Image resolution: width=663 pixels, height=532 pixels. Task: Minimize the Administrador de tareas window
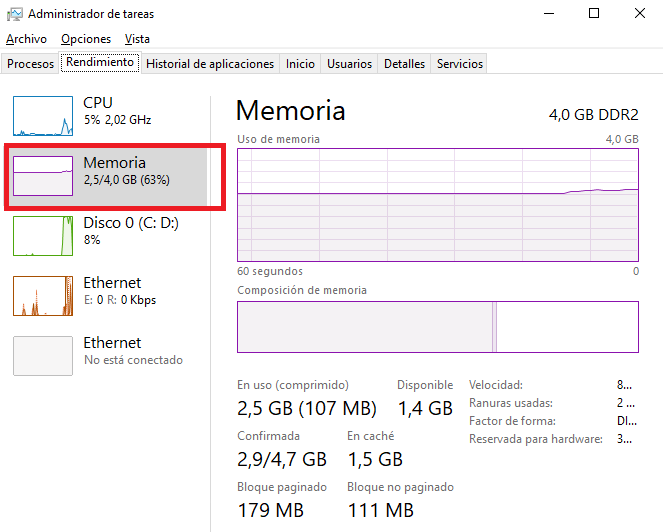tap(549, 14)
